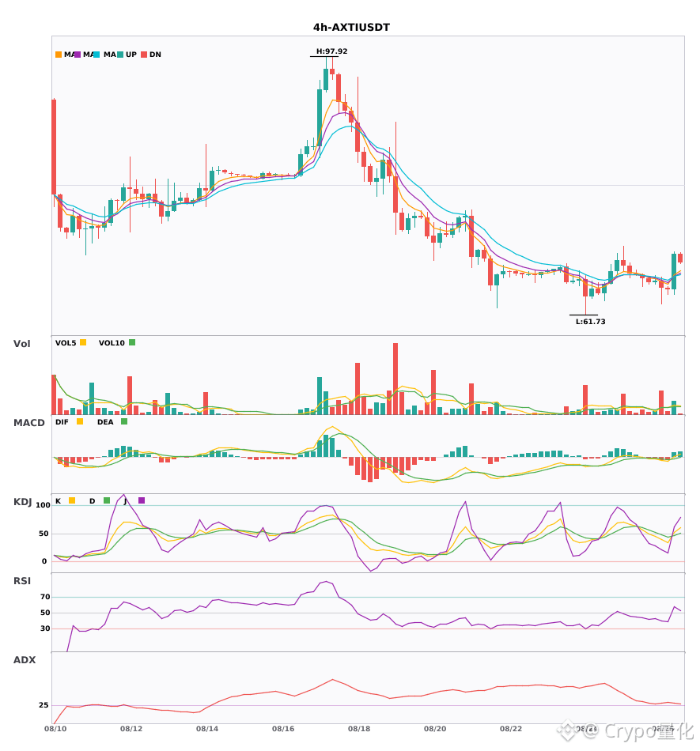
Task: Click the yellow VOL5 legend swatch
Action: click(83, 342)
